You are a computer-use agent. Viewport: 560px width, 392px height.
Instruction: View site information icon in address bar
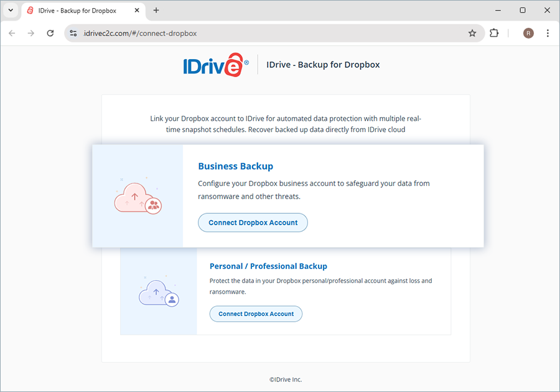click(73, 33)
